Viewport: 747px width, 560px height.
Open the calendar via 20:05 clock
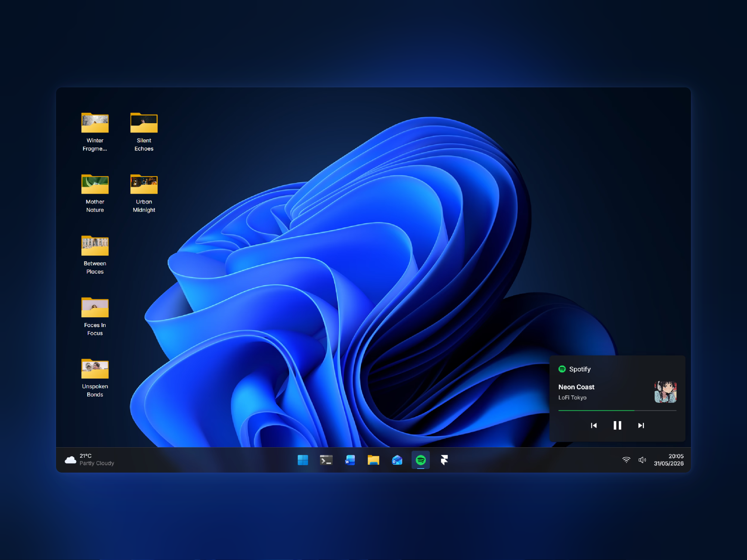pos(676,456)
